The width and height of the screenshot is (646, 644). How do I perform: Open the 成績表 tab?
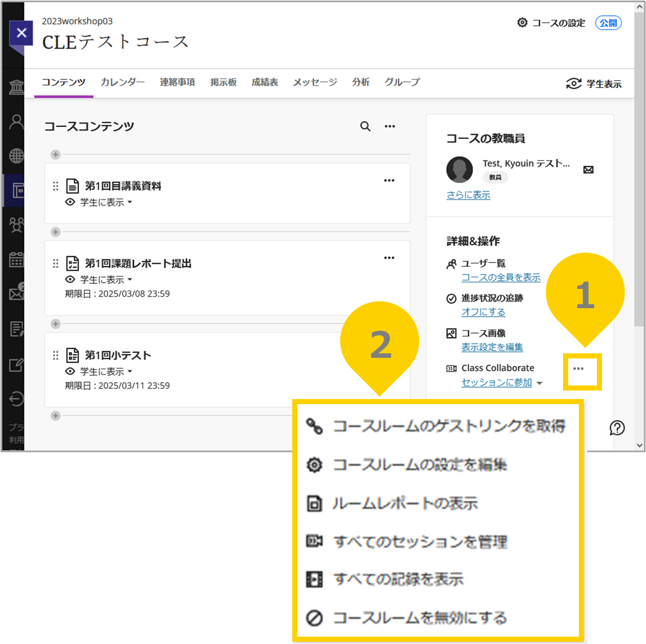tap(265, 82)
